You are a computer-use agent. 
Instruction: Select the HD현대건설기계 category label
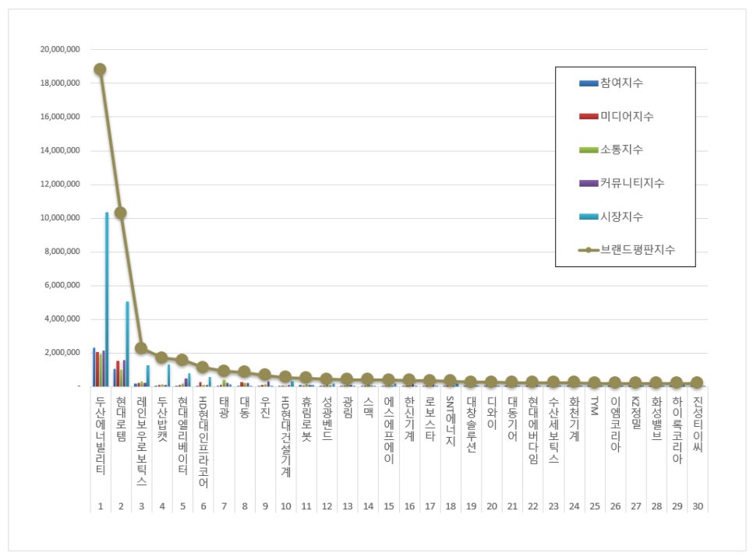click(286, 437)
